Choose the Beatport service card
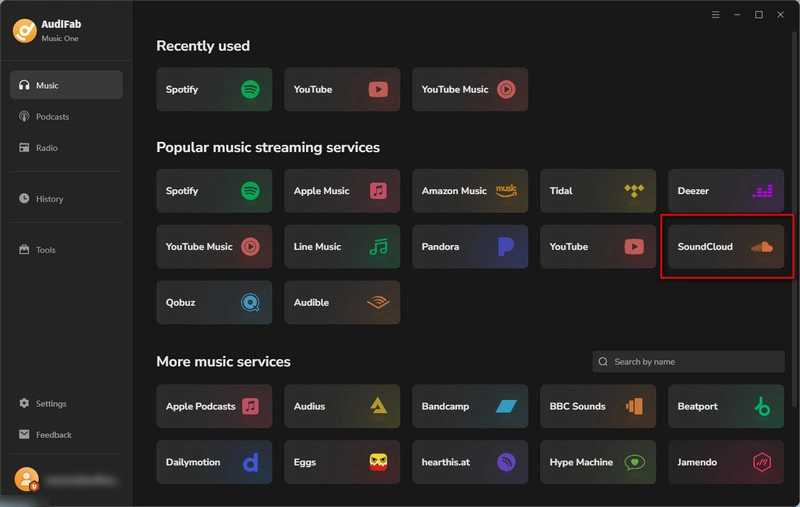Screen dimensions: 800x507 726,407
